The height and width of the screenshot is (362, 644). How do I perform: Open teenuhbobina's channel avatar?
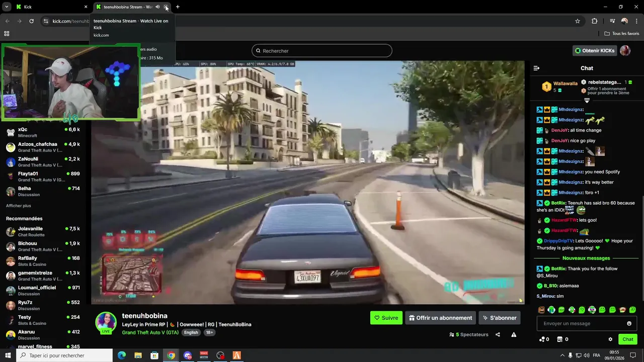[x=106, y=322]
